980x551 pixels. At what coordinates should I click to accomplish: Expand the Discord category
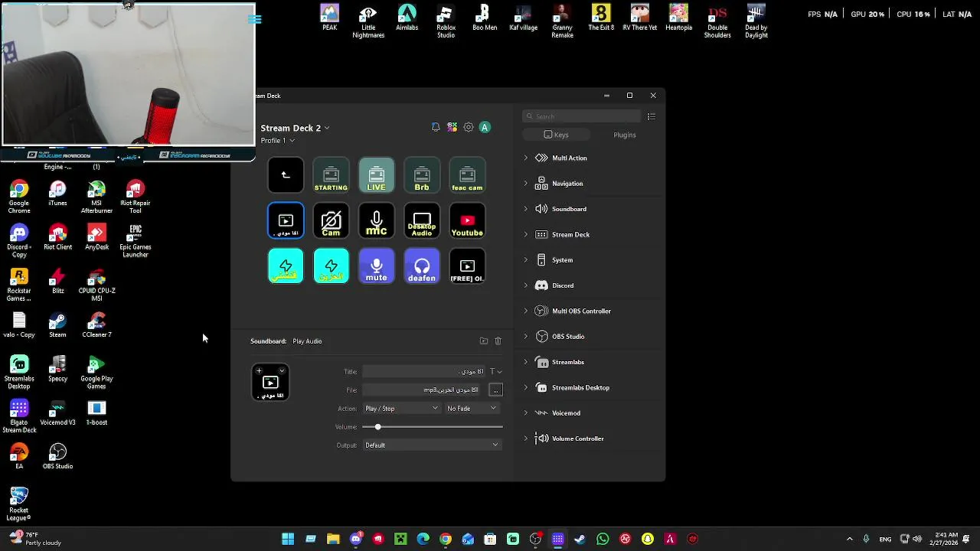[525, 285]
